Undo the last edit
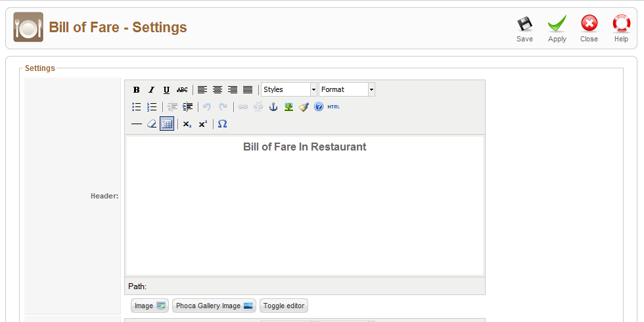Screen dimensions: 644x322 click(208, 106)
